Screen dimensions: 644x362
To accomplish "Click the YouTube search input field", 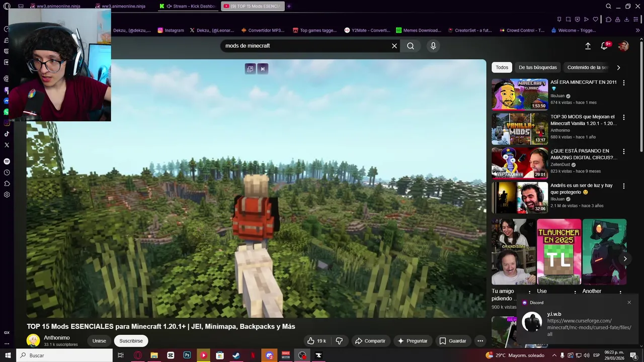I will click(x=306, y=46).
